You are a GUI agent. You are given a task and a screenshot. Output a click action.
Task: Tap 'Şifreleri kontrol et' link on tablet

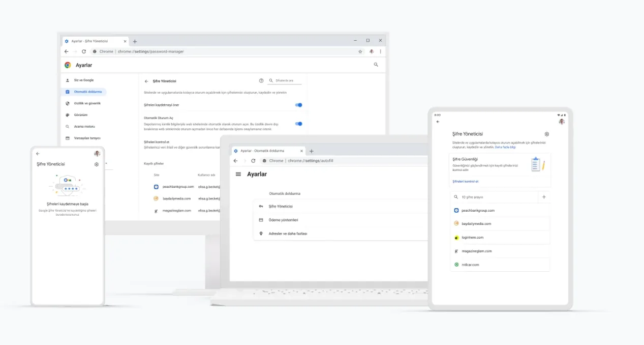465,181
